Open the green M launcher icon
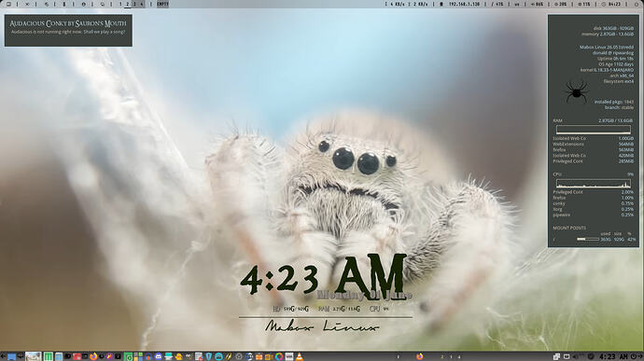 point(49,356)
